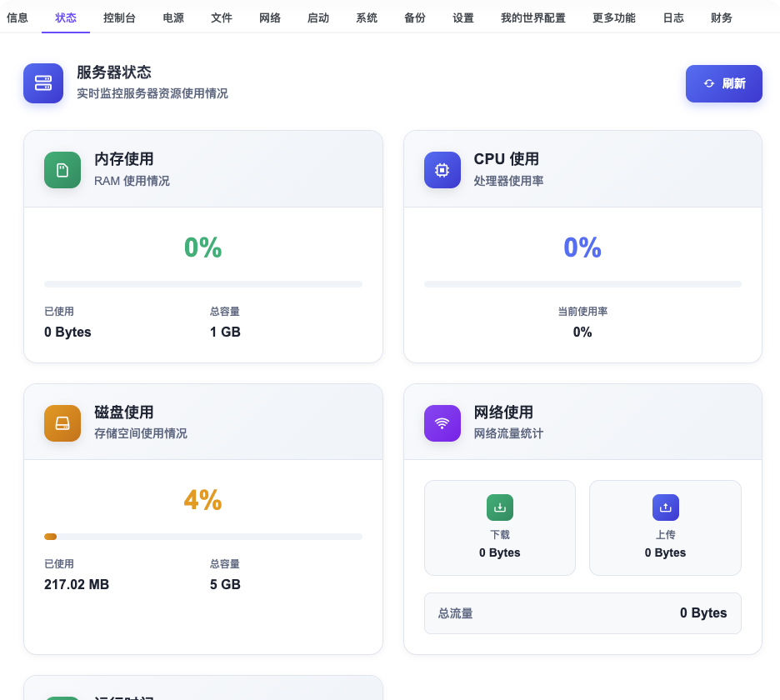The width and height of the screenshot is (780, 700).
Task: Click the green memory usage icon
Action: pyautogui.click(x=62, y=170)
